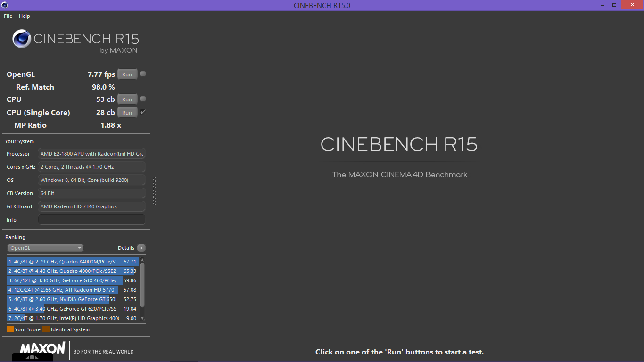
Task: Toggle the OpenGL test checkbox
Action: (x=143, y=74)
